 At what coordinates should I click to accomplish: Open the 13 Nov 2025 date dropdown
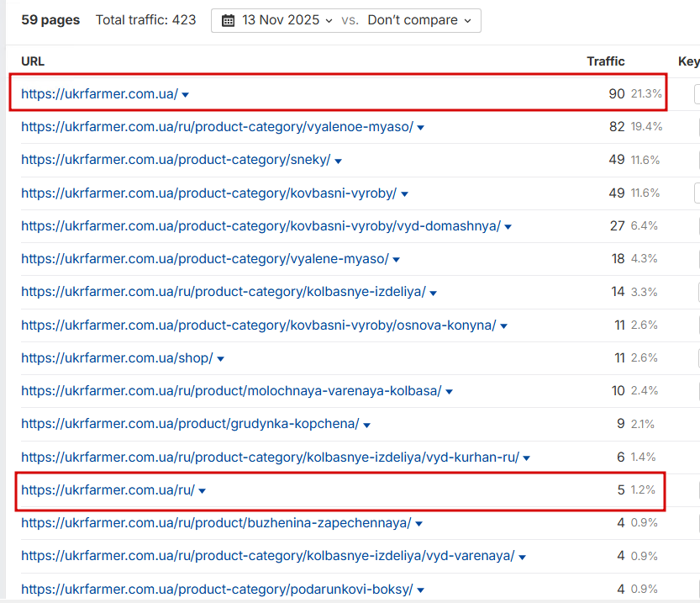(x=287, y=20)
